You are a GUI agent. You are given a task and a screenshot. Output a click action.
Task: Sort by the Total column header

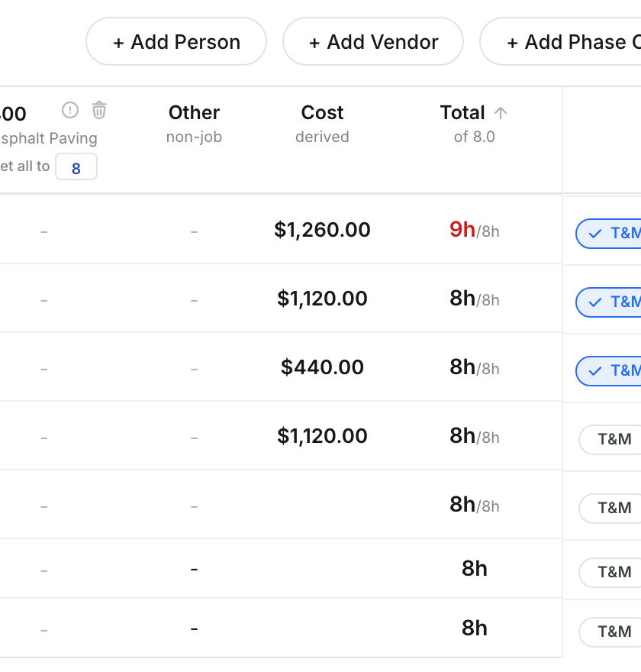coord(462,113)
